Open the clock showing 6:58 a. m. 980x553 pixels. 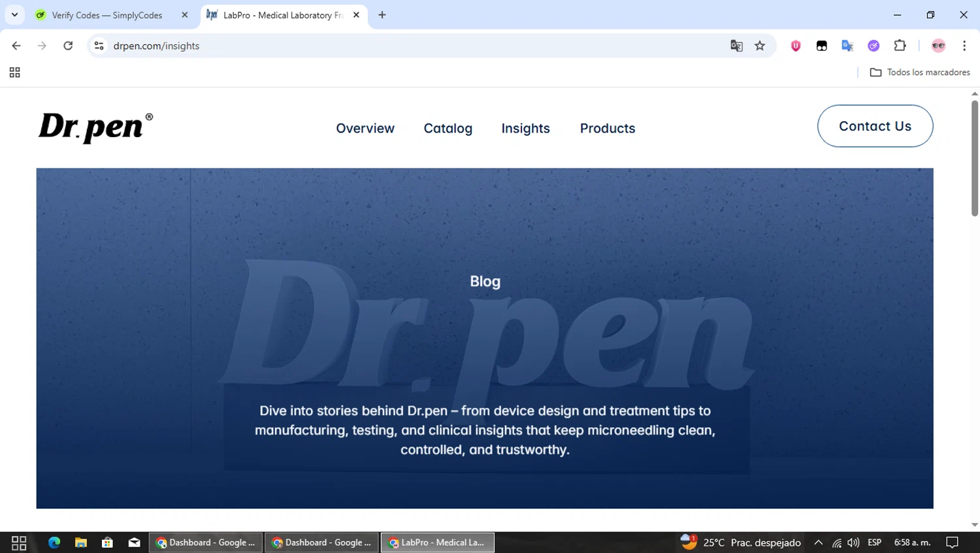click(912, 543)
